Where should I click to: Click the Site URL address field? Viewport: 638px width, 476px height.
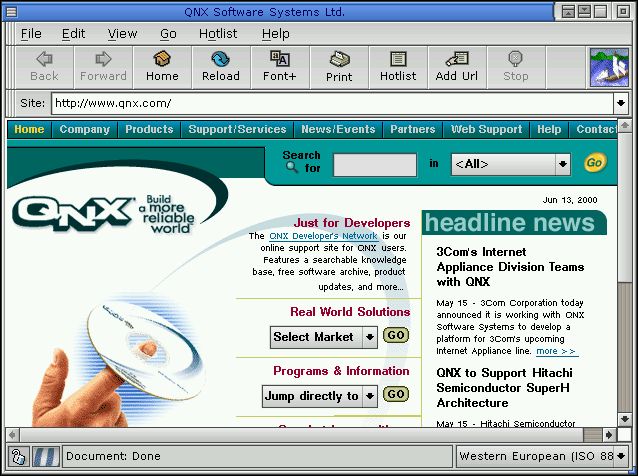click(x=332, y=103)
